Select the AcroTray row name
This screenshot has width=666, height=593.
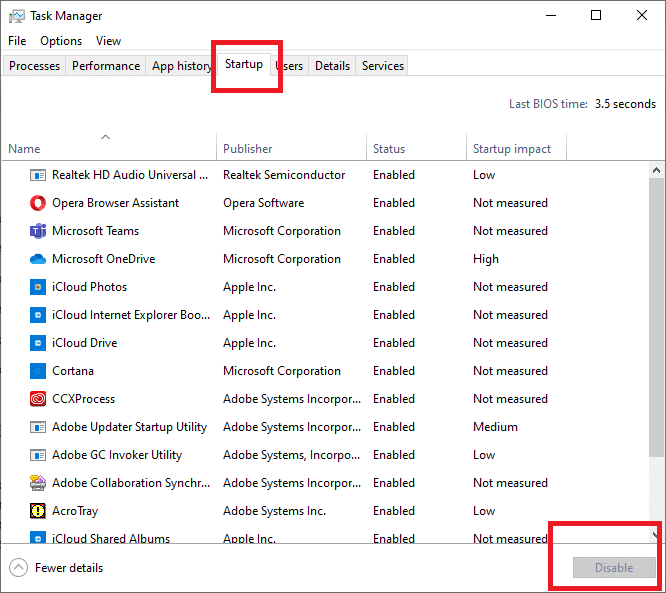point(75,511)
